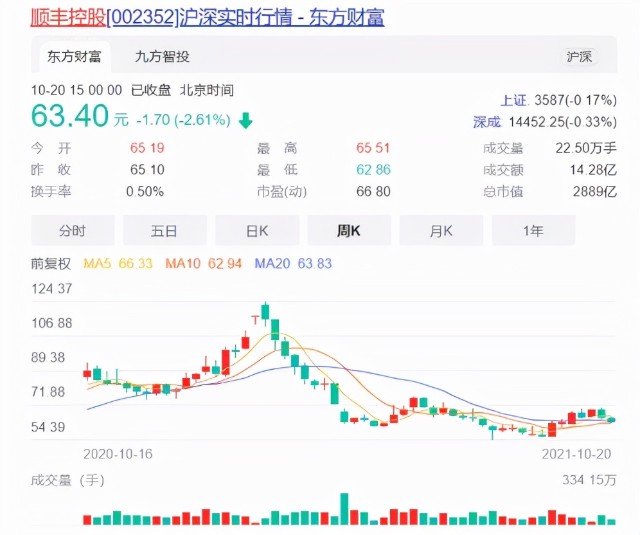Click the highest green candlestick at peak
The image size is (640, 535).
[x=266, y=313]
